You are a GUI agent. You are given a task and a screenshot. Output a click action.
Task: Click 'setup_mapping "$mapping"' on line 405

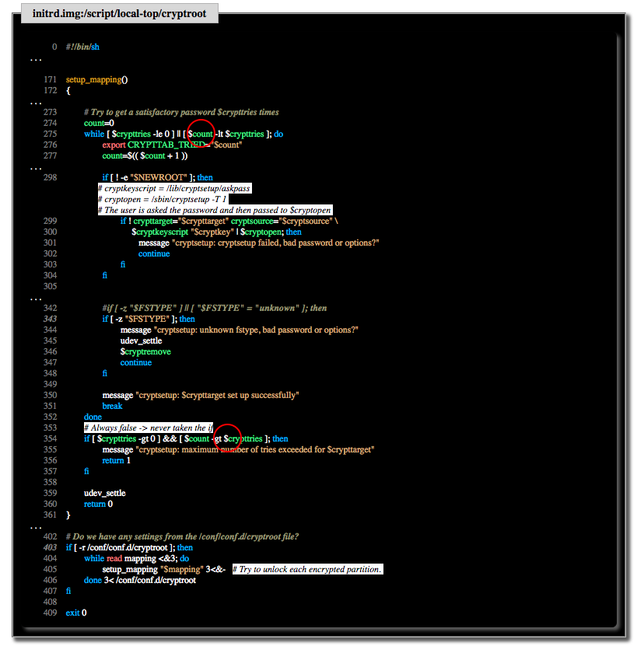[x=152, y=569]
